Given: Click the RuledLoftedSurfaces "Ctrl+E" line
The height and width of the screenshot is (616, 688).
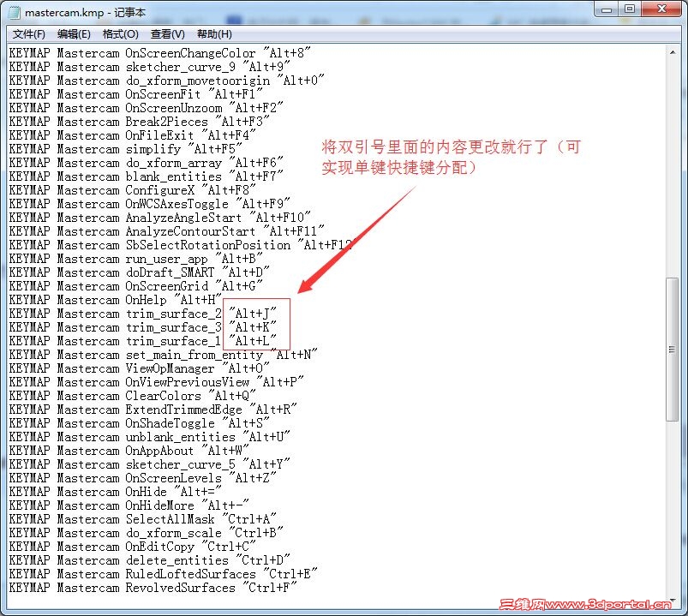Looking at the screenshot, I should [x=164, y=574].
